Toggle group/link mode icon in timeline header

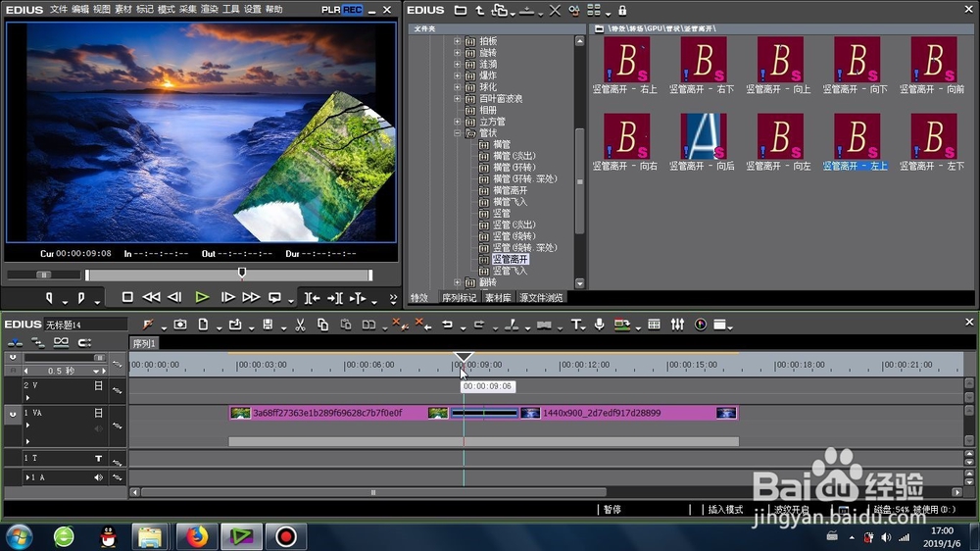61,342
